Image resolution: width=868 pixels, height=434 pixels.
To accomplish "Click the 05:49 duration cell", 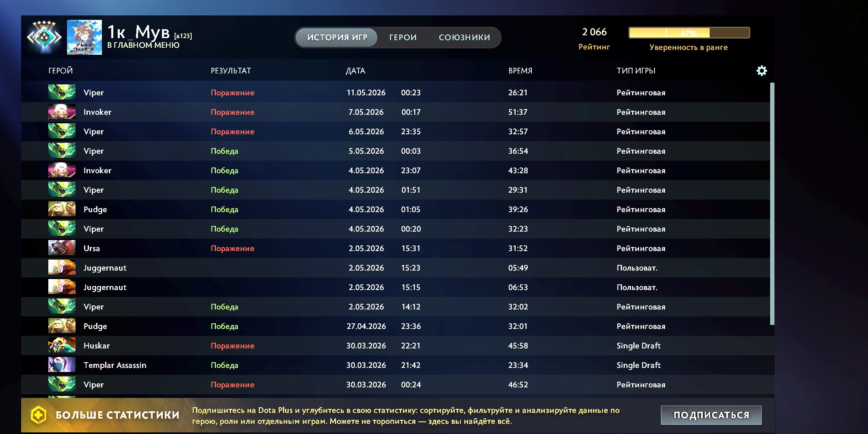I will click(518, 268).
